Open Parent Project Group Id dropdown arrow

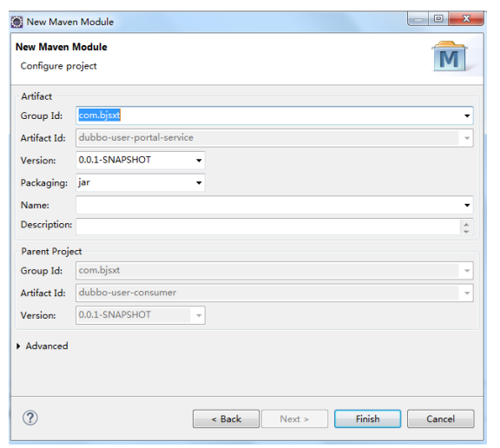point(467,271)
